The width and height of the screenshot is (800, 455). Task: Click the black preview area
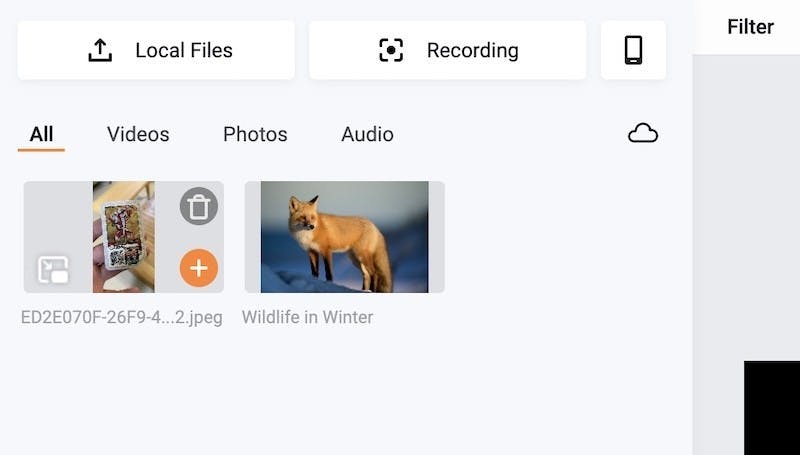[771, 408]
